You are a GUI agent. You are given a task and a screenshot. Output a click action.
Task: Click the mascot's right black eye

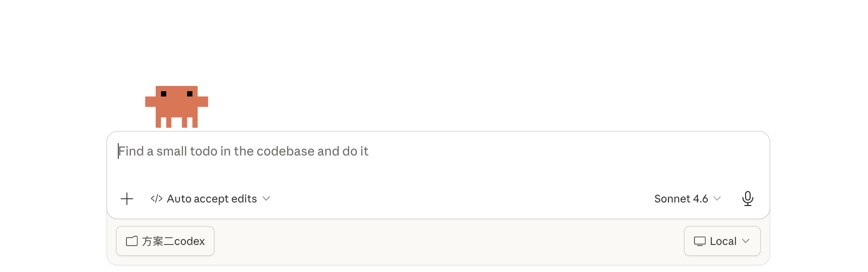pyautogui.click(x=190, y=94)
